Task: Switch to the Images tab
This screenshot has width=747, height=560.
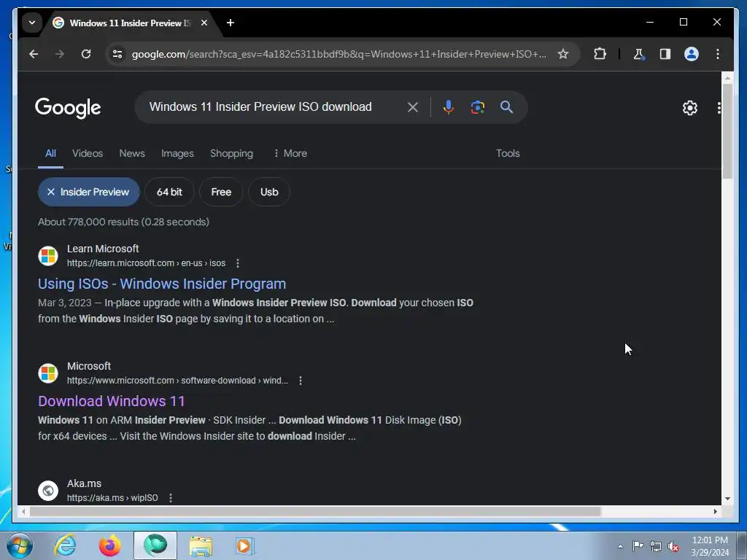Action: point(177,153)
